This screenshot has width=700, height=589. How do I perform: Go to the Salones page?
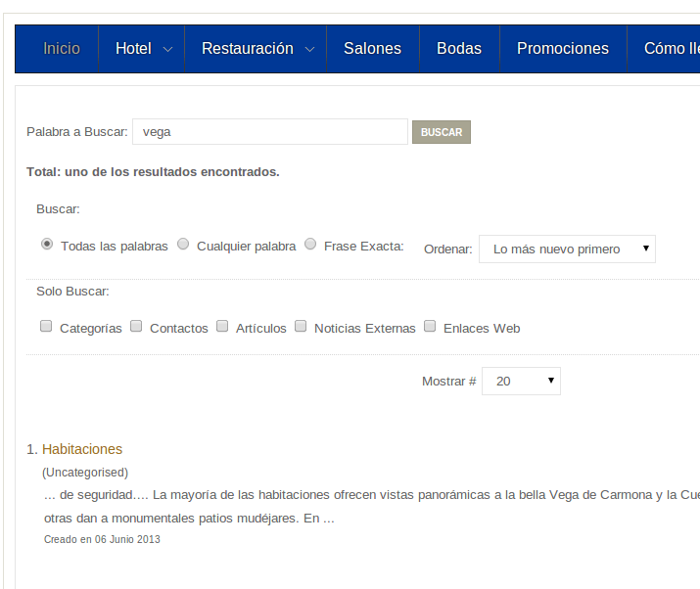(372, 48)
